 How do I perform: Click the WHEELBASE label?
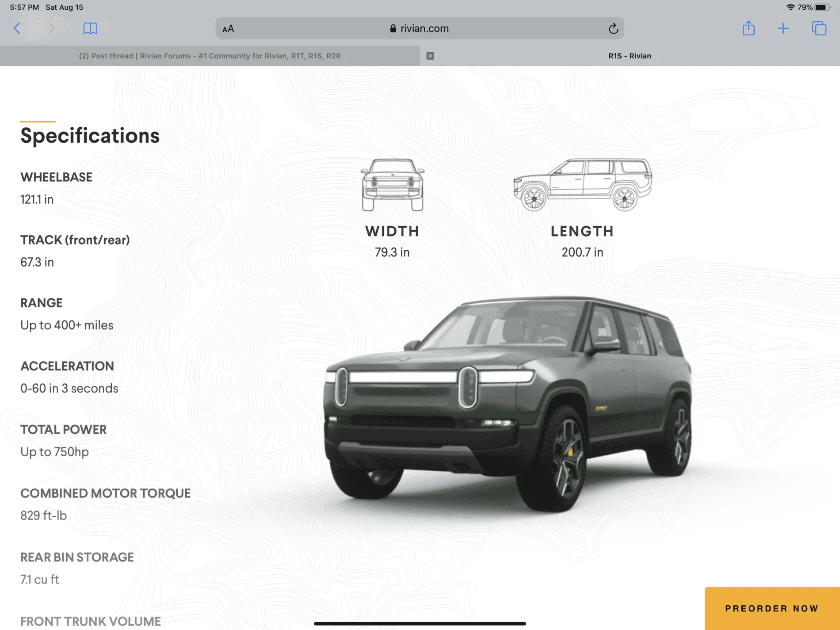(56, 177)
